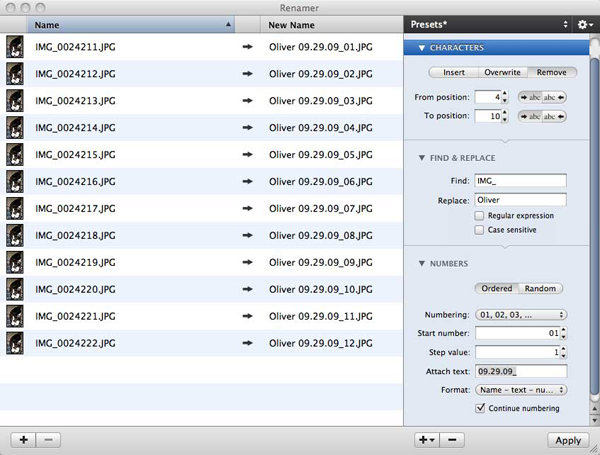Enable the Regular expression checkbox

coord(480,216)
